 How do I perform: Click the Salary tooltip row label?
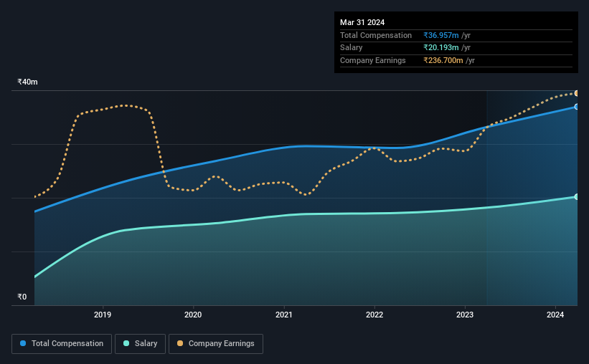point(352,48)
